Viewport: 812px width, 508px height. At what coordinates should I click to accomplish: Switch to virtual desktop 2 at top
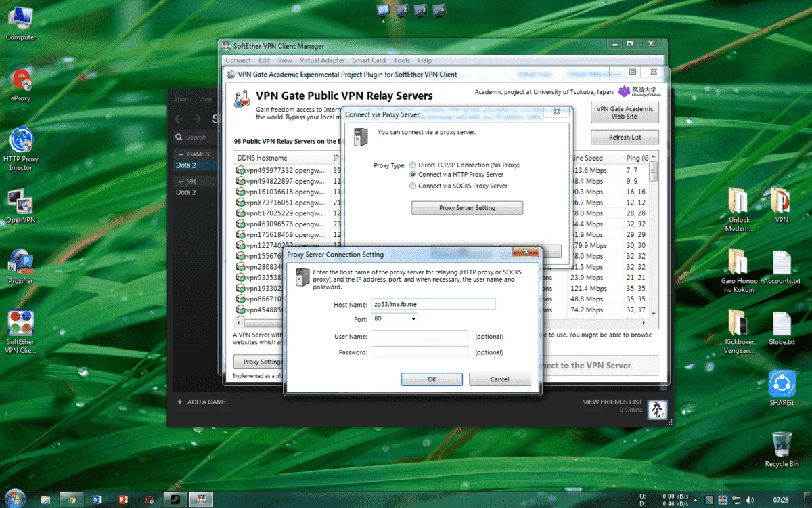pos(402,10)
